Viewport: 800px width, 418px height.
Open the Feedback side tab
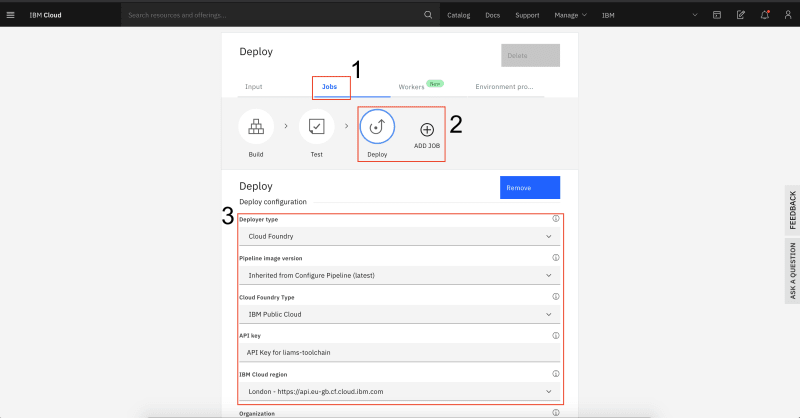pyautogui.click(x=792, y=210)
